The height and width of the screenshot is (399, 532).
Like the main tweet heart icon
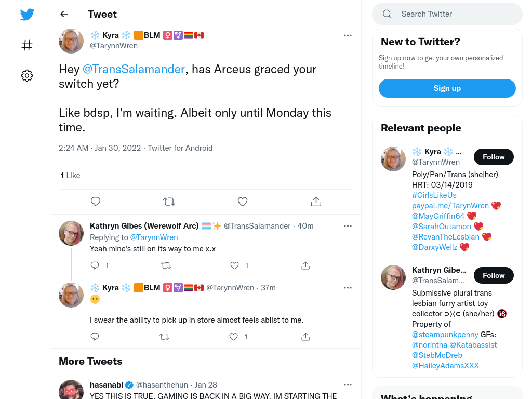point(242,202)
